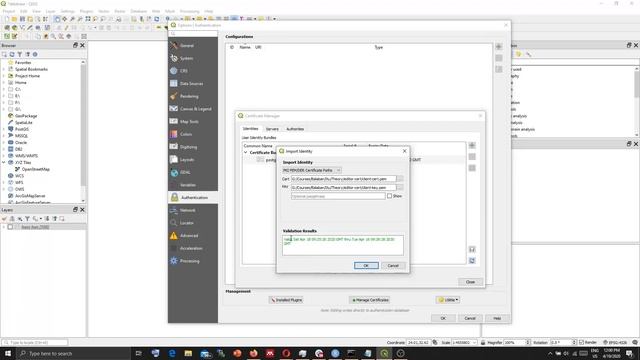640x360 pixels.
Task: Adjust Magnifier spinbox arrows
Action: click(x=528, y=342)
